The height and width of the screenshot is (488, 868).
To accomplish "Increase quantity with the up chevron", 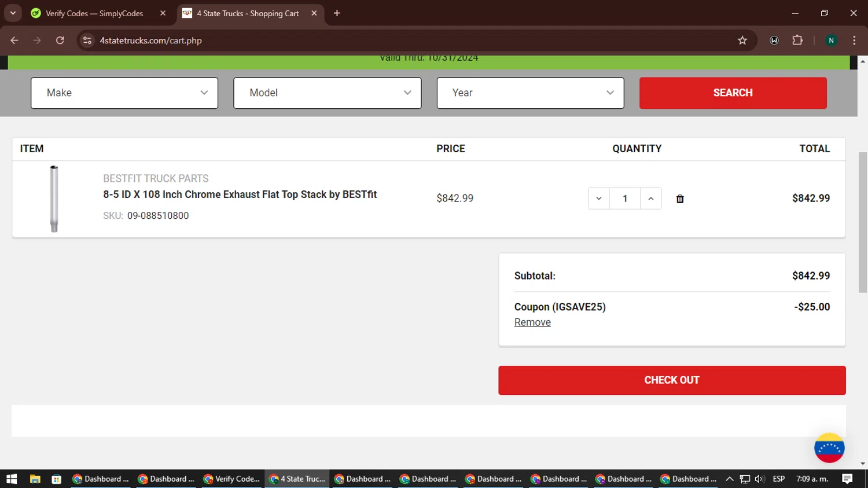I will 651,199.
